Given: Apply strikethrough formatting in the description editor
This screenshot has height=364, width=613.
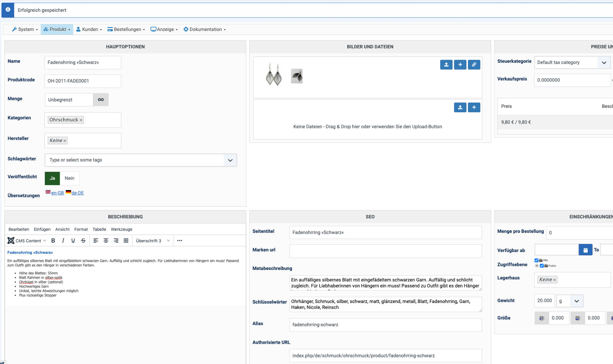Looking at the screenshot, I should (83, 241).
